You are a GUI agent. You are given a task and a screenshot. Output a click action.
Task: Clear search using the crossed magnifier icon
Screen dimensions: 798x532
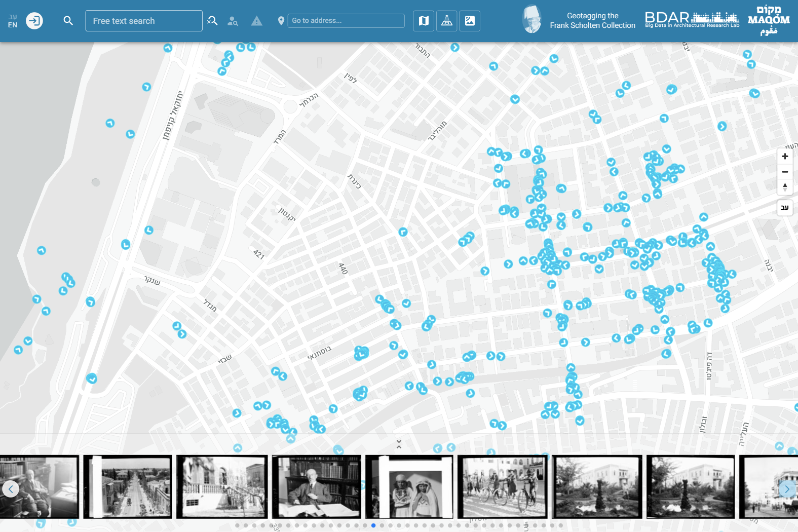212,21
